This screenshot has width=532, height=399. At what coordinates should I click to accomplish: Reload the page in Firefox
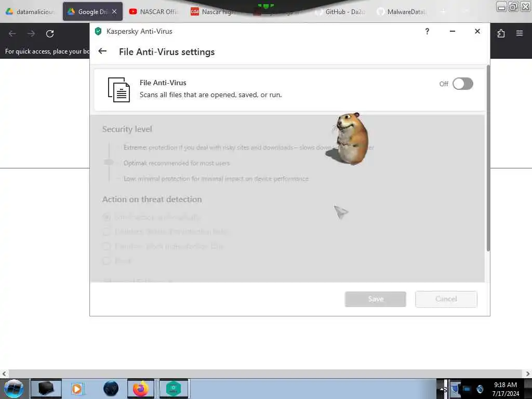[50, 34]
